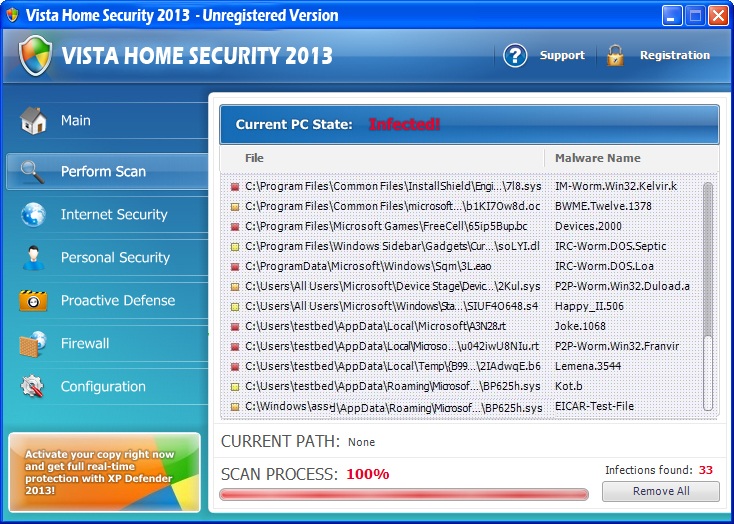Click the red scan progress bar

(x=404, y=494)
